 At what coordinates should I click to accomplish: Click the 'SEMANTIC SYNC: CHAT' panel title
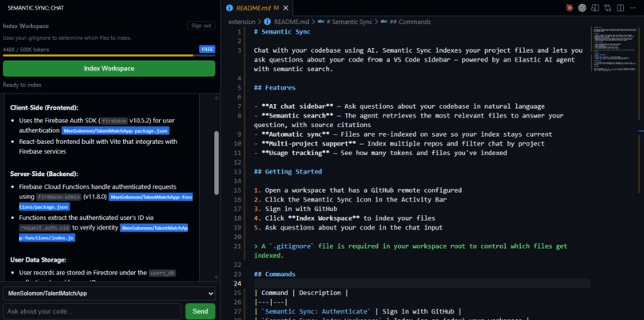[x=36, y=8]
